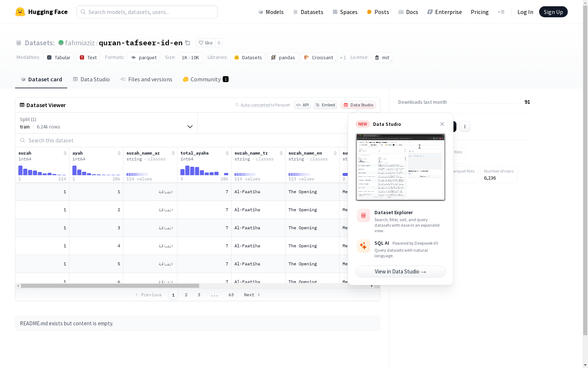
Task: Click the heart like button
Action: pyautogui.click(x=205, y=43)
